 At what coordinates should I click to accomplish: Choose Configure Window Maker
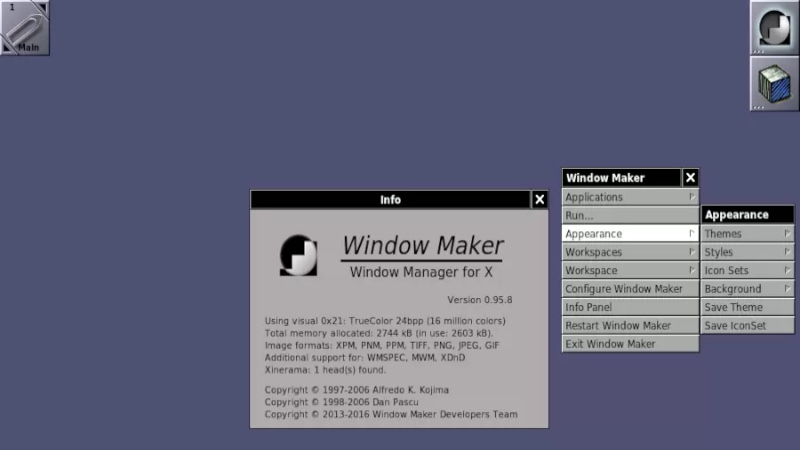[630, 289]
